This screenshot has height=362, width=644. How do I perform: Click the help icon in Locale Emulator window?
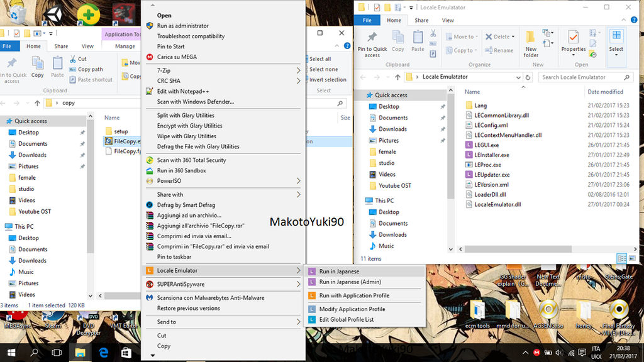click(634, 19)
